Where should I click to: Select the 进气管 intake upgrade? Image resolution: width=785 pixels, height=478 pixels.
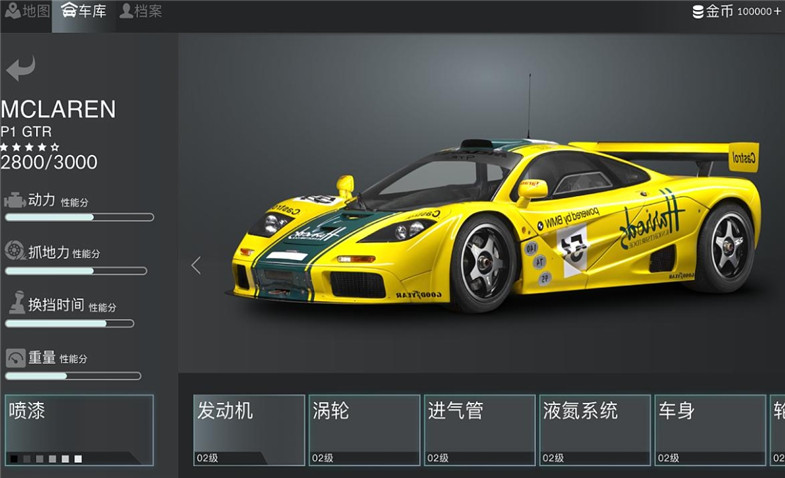tap(480, 430)
